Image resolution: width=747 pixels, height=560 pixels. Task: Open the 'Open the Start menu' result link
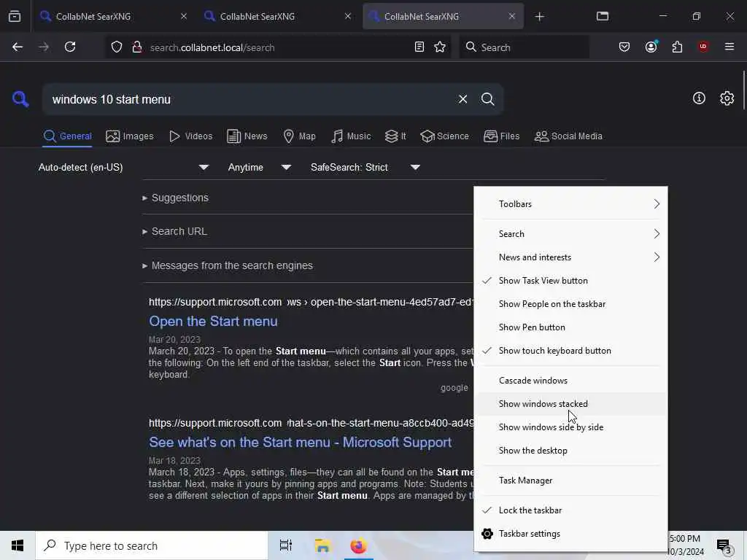click(x=213, y=322)
